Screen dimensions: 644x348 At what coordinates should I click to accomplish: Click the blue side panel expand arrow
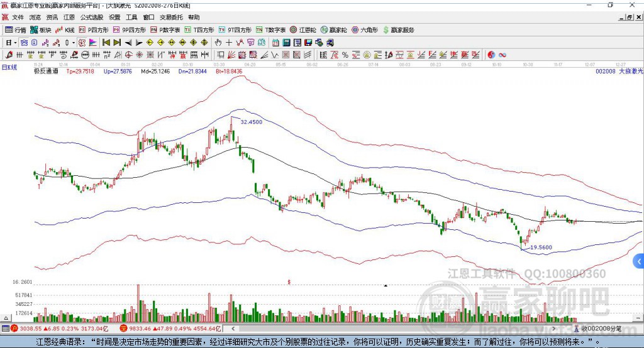[639, 261]
